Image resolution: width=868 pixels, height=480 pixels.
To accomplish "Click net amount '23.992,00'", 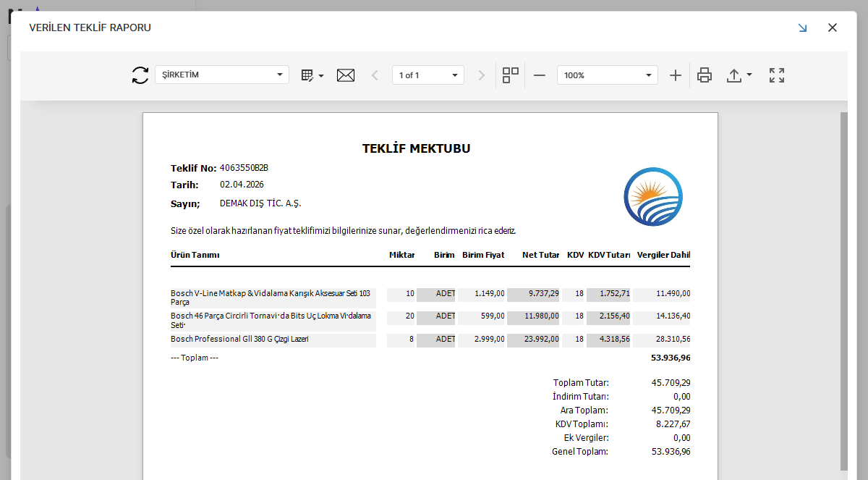I will 542,339.
